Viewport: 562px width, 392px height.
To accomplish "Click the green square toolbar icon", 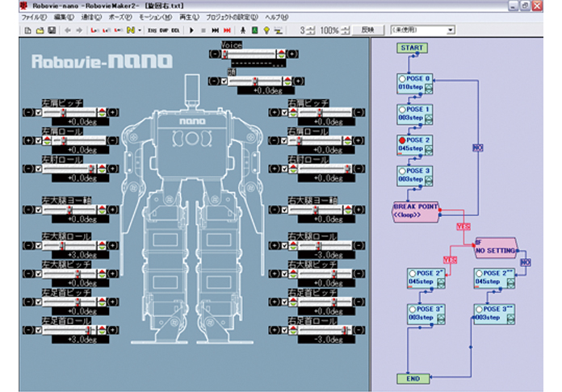I will point(255,31).
